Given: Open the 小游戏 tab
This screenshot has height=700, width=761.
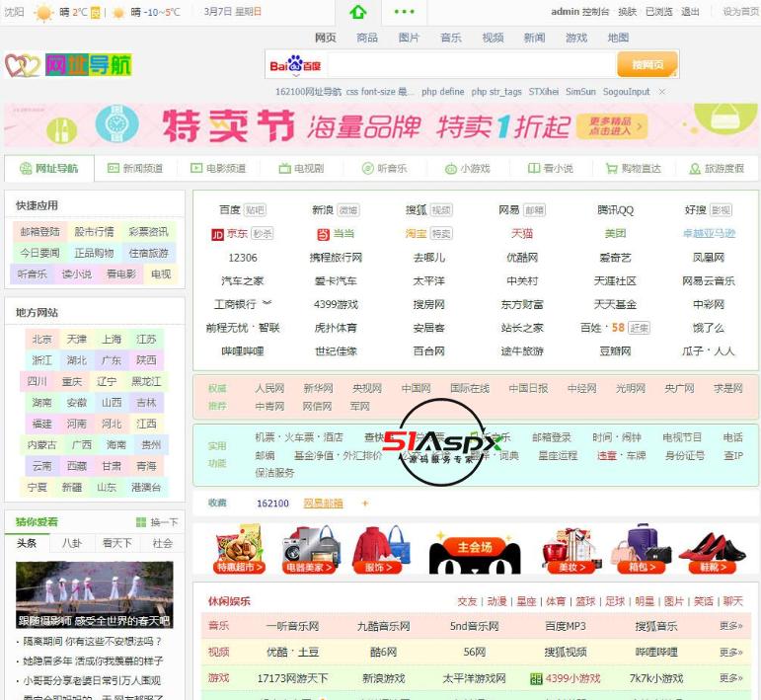Looking at the screenshot, I should click(x=468, y=169).
